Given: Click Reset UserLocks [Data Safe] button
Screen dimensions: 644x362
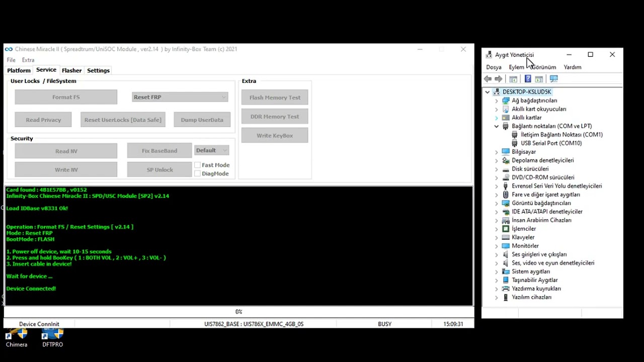Looking at the screenshot, I should click(123, 120).
